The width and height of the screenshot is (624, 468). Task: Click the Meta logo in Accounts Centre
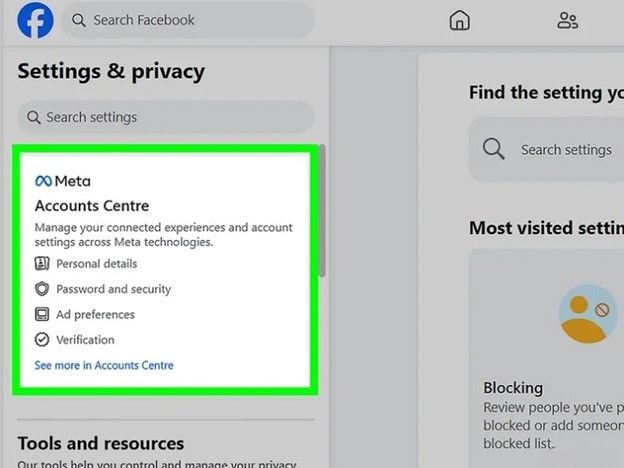[62, 181]
